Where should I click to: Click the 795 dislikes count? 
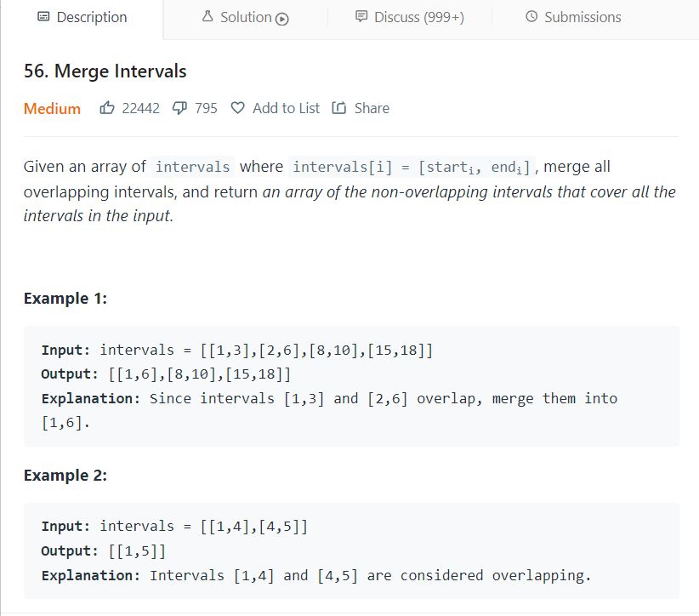pyautogui.click(x=206, y=108)
